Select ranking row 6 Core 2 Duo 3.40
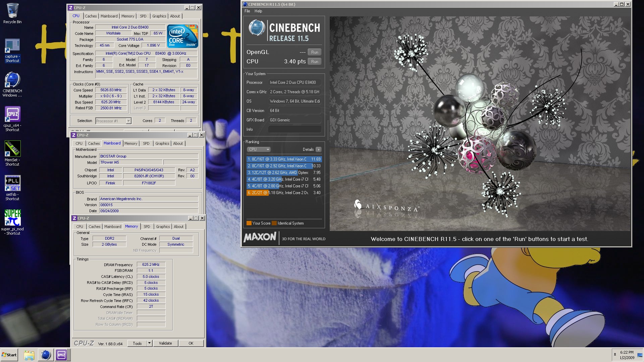Screen dimensions: 644x362 coord(284,193)
